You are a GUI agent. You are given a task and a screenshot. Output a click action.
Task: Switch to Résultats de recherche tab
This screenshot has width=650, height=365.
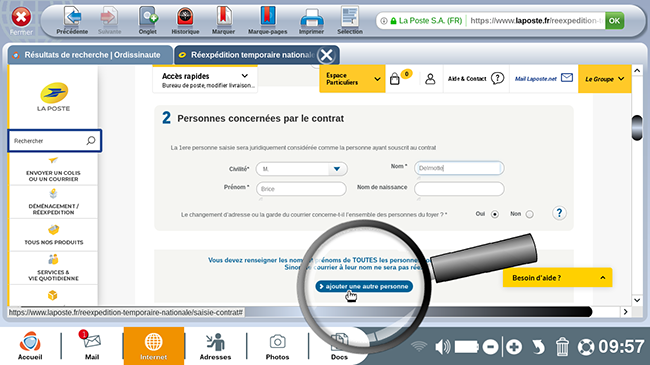click(90, 55)
